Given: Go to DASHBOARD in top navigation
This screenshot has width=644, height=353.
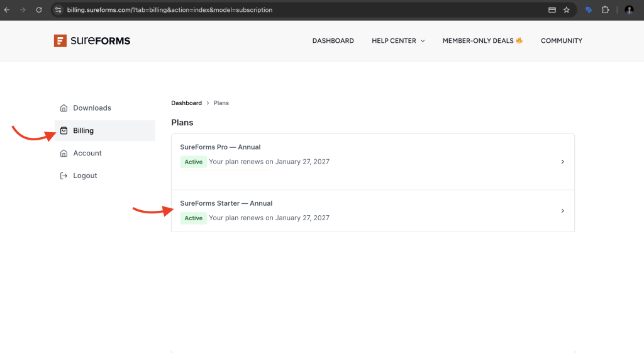Looking at the screenshot, I should pyautogui.click(x=333, y=41).
